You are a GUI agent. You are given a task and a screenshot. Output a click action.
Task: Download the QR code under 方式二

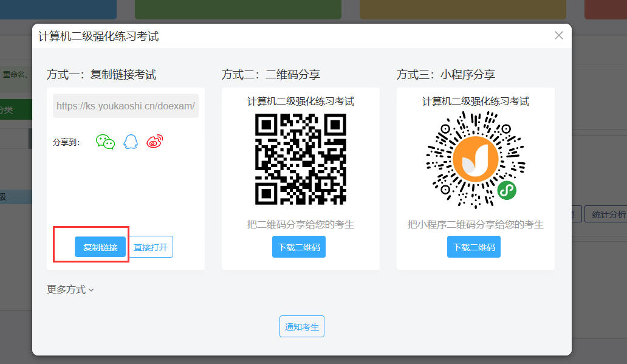299,247
